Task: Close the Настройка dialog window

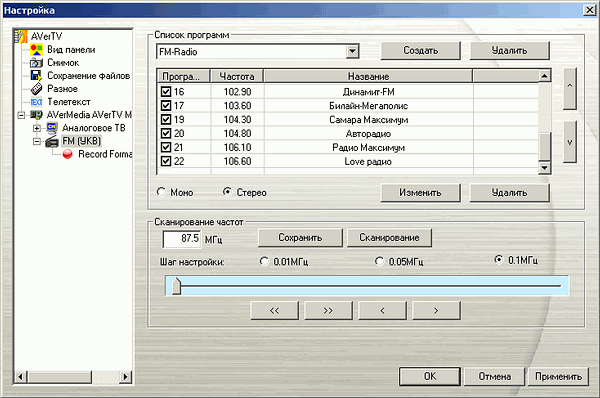Action: 589,10
